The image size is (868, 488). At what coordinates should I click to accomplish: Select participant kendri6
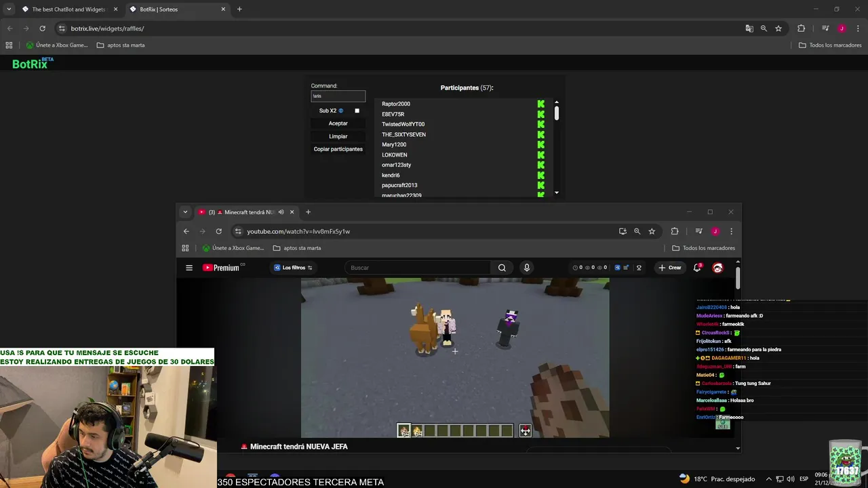point(391,175)
